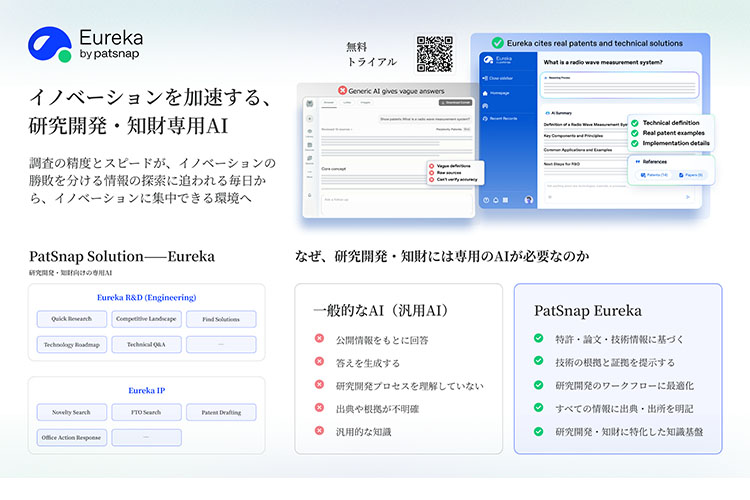Click red X beside '研究開発プロセスを理解していない'

coord(319,384)
